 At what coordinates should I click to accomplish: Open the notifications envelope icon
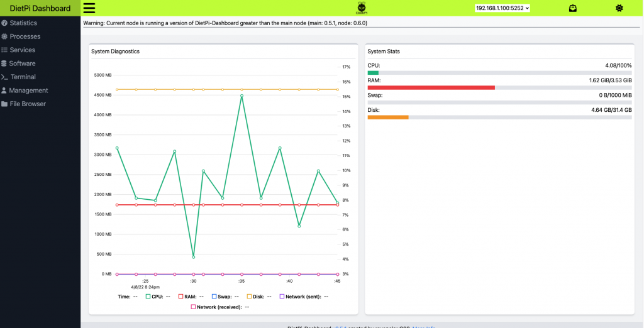(x=572, y=8)
